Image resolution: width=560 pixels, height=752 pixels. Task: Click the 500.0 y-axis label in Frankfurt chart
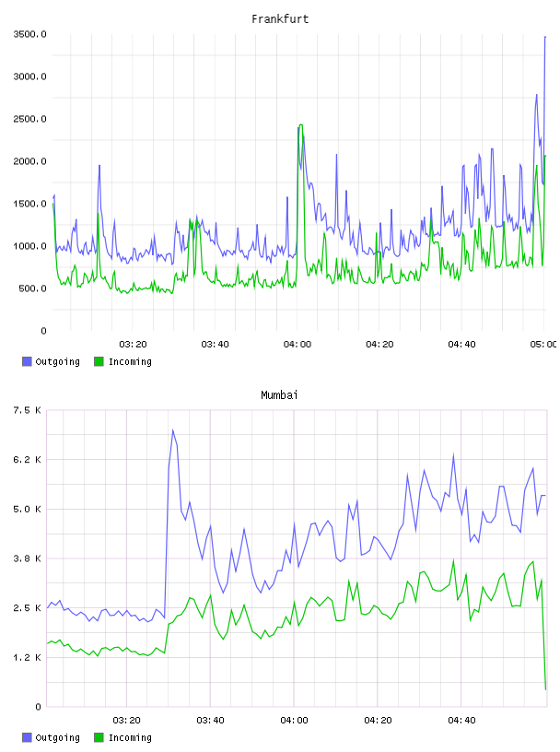coord(32,288)
